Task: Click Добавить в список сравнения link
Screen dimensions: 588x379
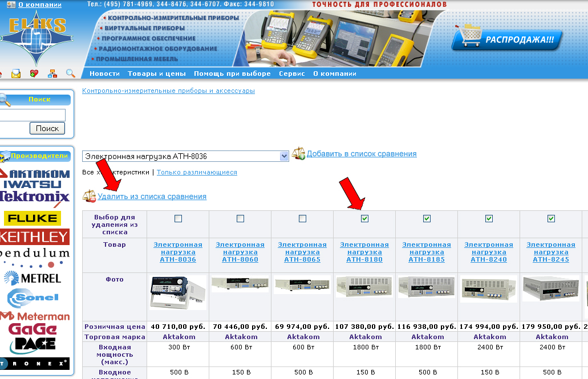Action: [x=362, y=154]
